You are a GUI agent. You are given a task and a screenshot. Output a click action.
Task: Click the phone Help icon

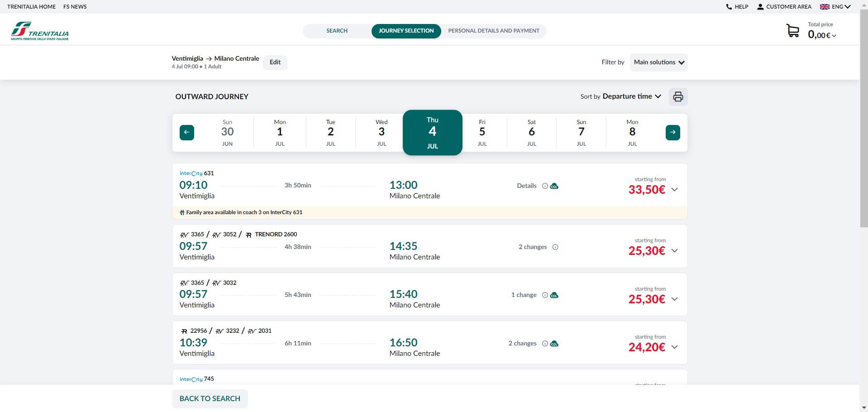(729, 7)
